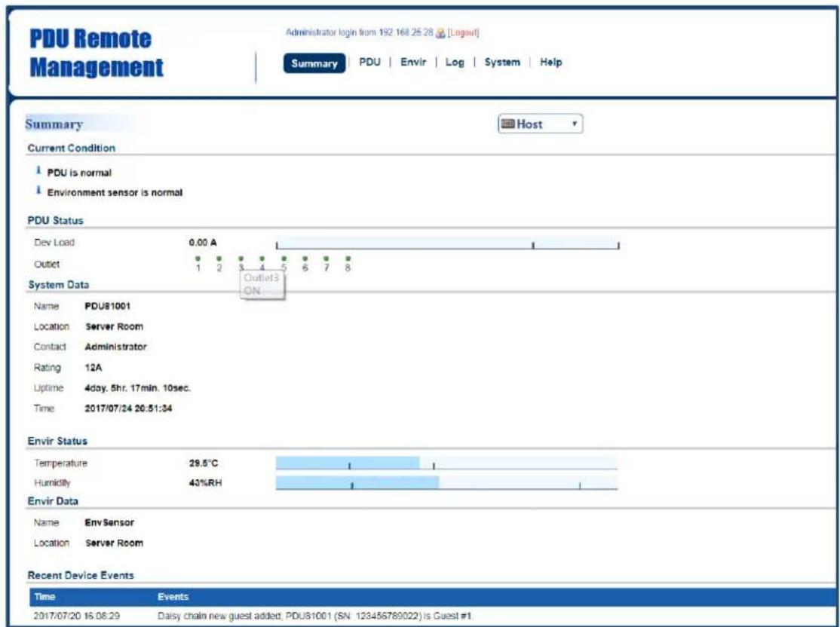
Task: Click the info icon beside PDU is normal
Action: [38, 170]
